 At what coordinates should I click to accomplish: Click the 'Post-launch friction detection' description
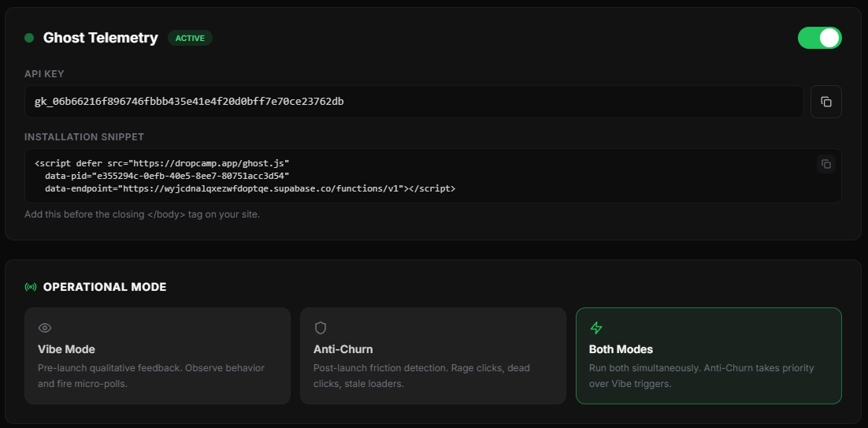(x=422, y=375)
